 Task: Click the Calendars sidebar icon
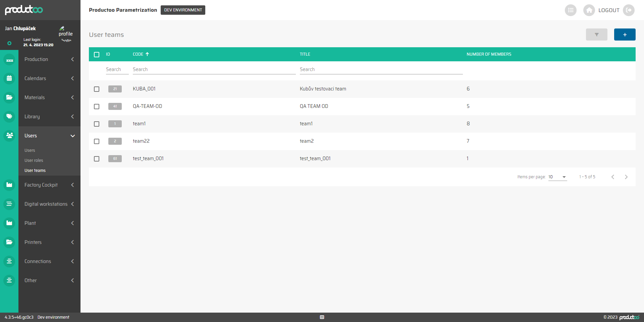[x=9, y=78]
